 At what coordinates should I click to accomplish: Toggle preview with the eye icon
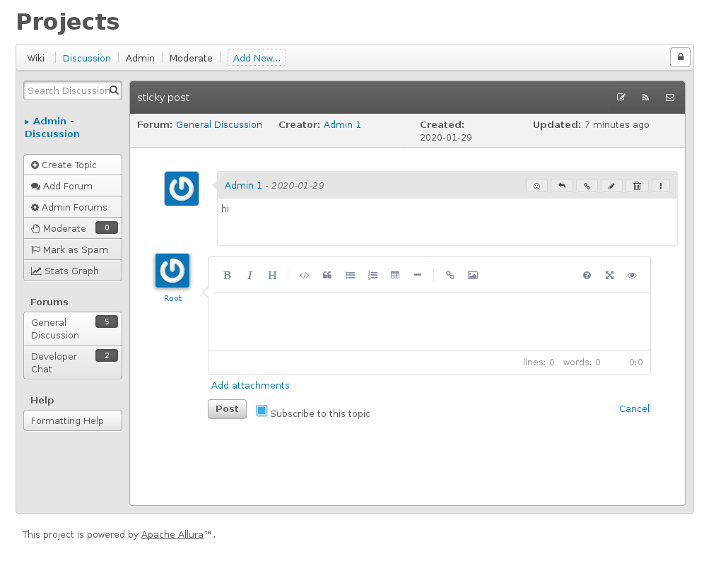pyautogui.click(x=632, y=276)
